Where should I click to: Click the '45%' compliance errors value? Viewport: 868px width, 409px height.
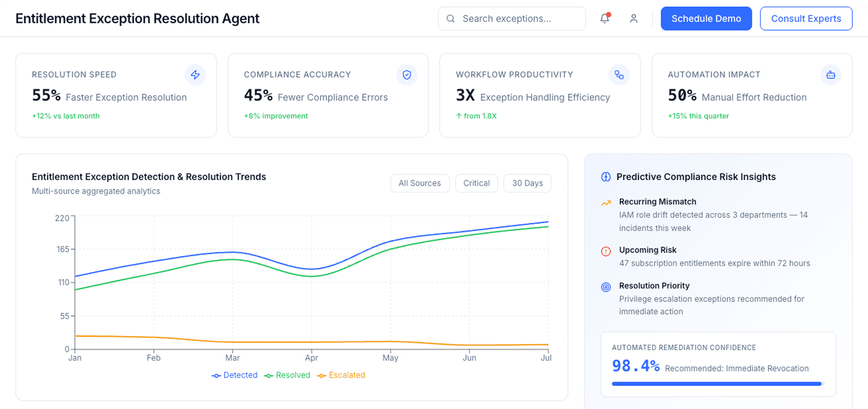pos(258,96)
